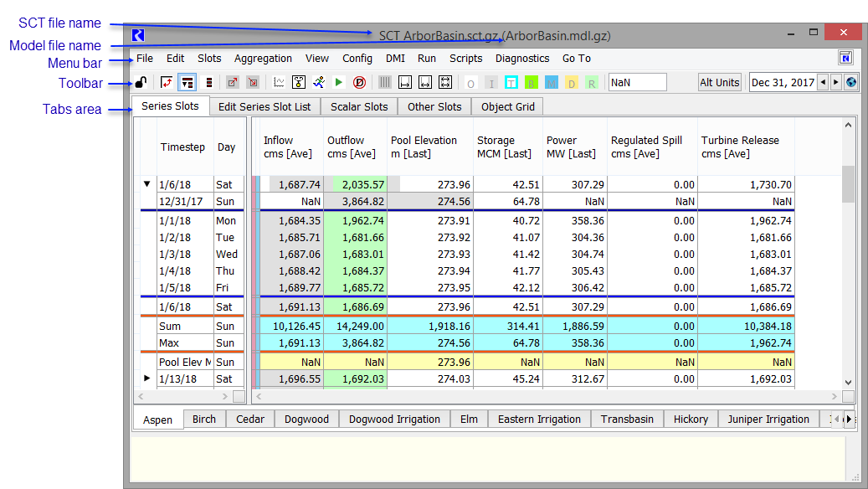Click the running figure icon

point(319,82)
